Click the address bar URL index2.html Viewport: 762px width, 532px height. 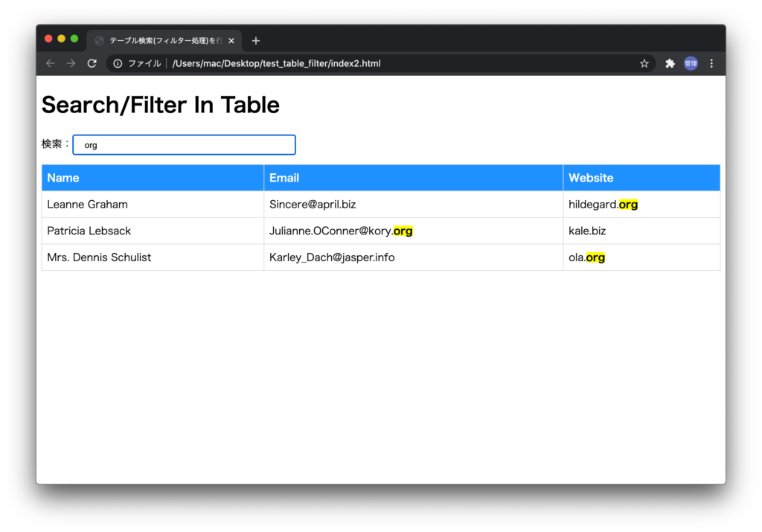[x=276, y=63]
